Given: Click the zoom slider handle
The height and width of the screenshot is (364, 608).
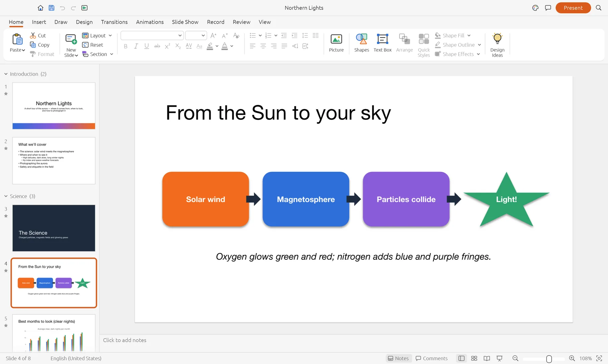Looking at the screenshot, I should click(549, 359).
